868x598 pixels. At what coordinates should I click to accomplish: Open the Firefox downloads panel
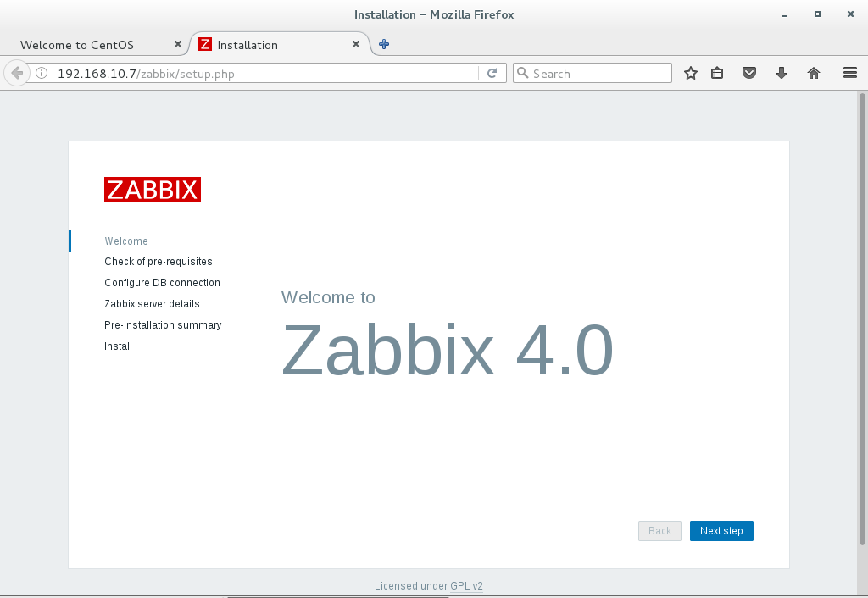(781, 73)
